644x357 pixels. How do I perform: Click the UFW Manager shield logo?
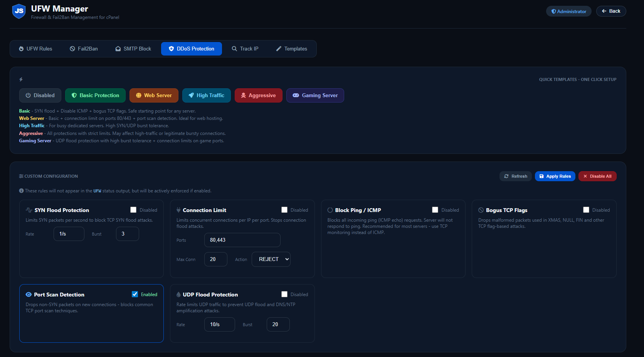19,11
